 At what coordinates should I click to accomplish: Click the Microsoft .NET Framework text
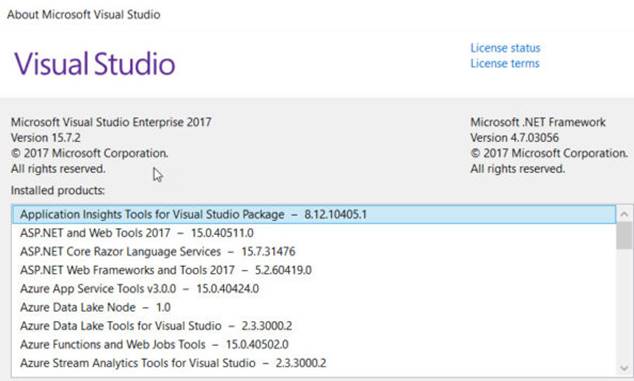tap(538, 122)
